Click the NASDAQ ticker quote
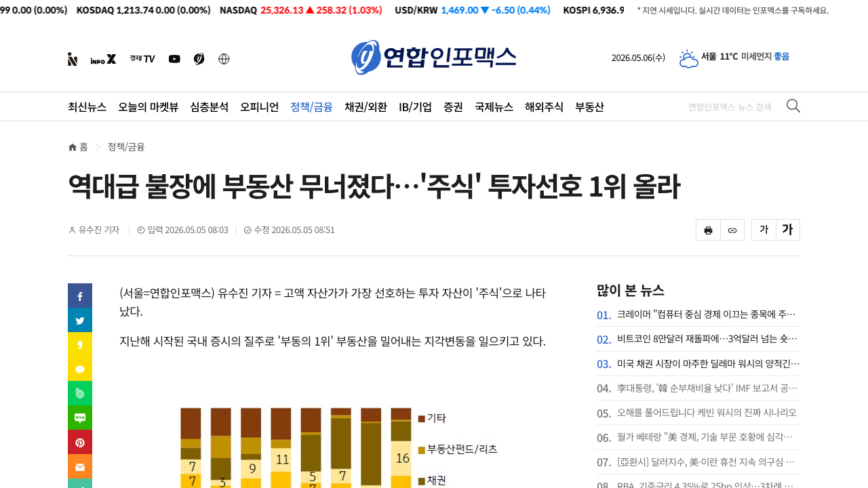868x488 pixels. [x=300, y=10]
